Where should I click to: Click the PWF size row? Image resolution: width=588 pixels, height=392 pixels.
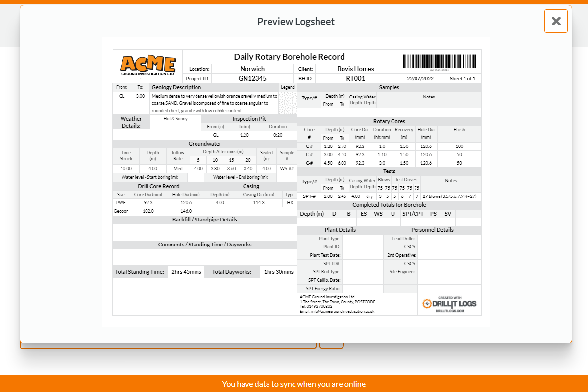click(158, 202)
